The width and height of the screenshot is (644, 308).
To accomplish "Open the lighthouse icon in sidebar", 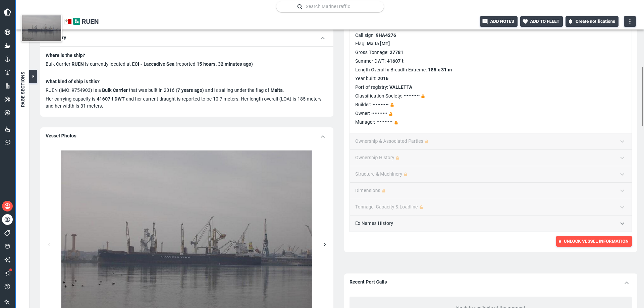I will point(7,72).
